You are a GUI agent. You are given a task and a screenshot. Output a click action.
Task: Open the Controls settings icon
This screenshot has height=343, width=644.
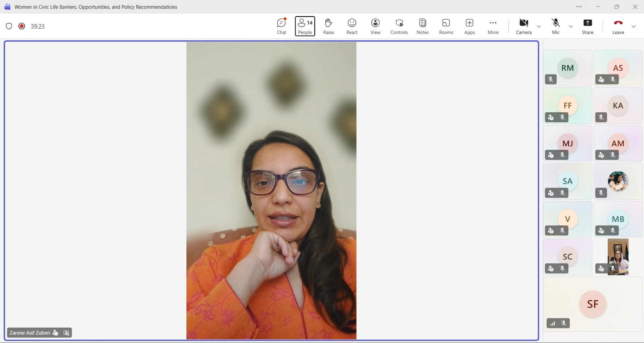[x=399, y=26]
